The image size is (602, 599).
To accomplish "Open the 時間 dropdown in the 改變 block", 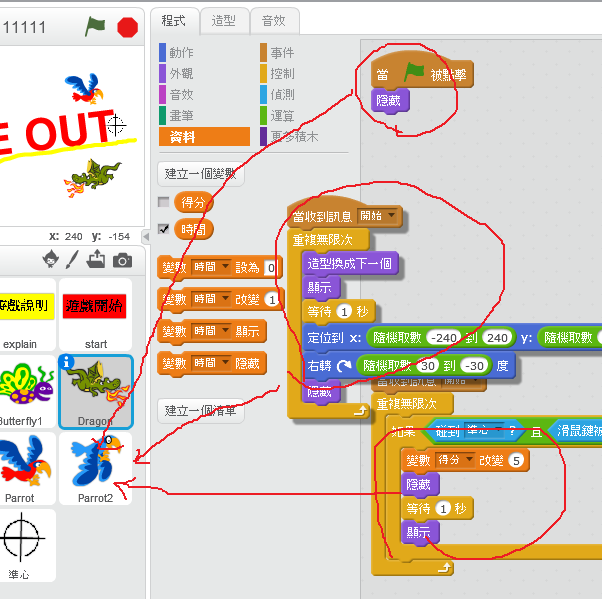I will click(x=211, y=300).
